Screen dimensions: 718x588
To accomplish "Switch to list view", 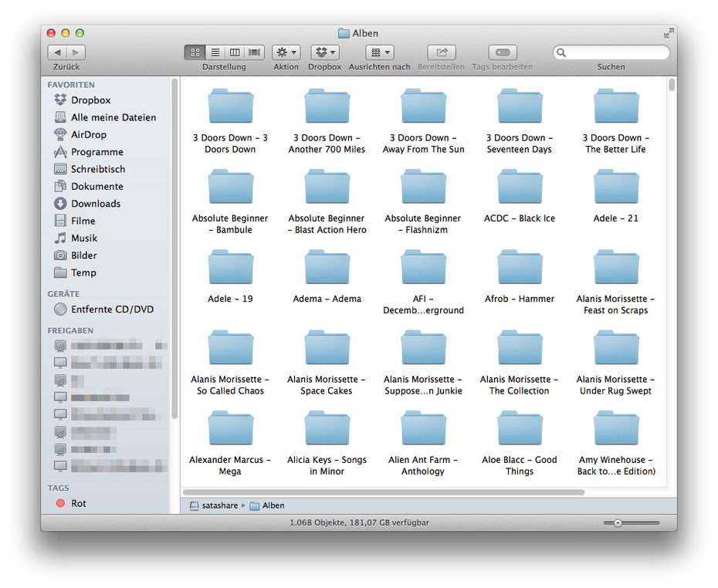I will pos(215,52).
